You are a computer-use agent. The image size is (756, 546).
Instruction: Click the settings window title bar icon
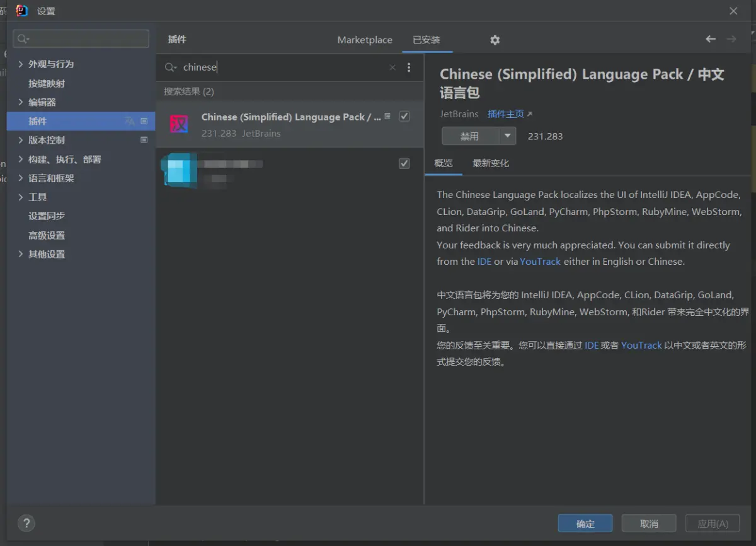click(x=22, y=10)
